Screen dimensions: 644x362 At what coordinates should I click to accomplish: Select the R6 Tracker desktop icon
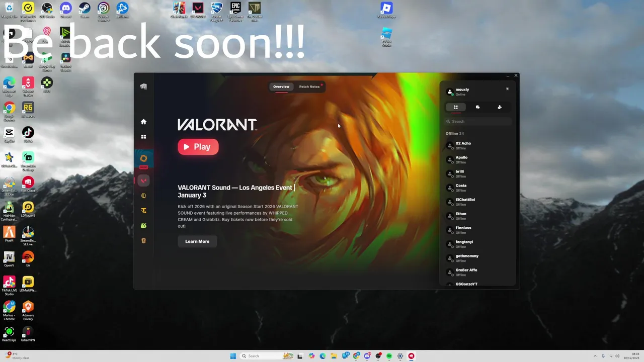28,110
